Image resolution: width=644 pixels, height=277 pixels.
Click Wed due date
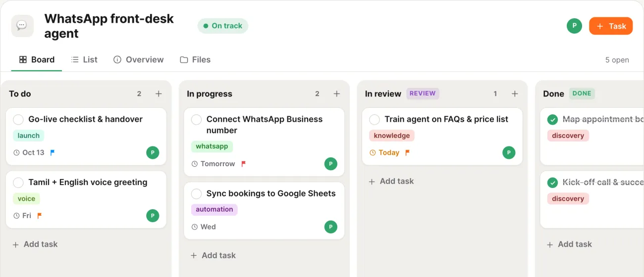click(204, 227)
